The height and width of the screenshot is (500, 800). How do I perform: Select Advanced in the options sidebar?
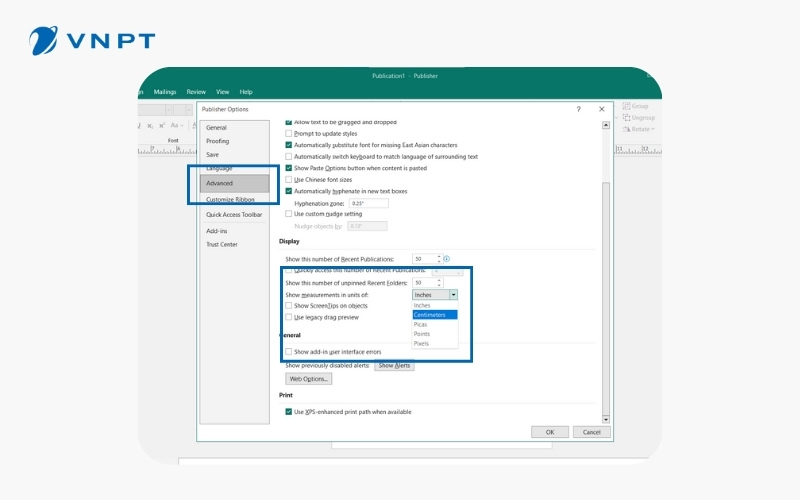[x=220, y=183]
